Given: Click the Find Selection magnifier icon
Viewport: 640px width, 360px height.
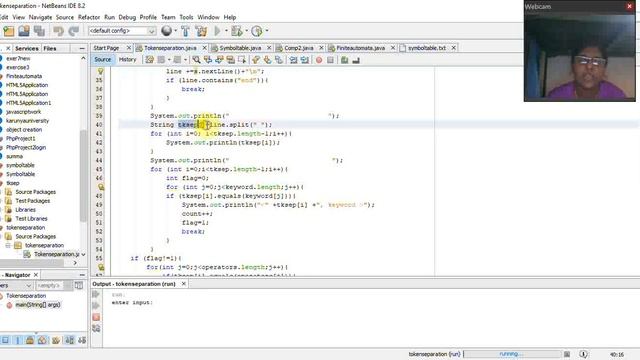Looking at the screenshot, I should click(197, 60).
